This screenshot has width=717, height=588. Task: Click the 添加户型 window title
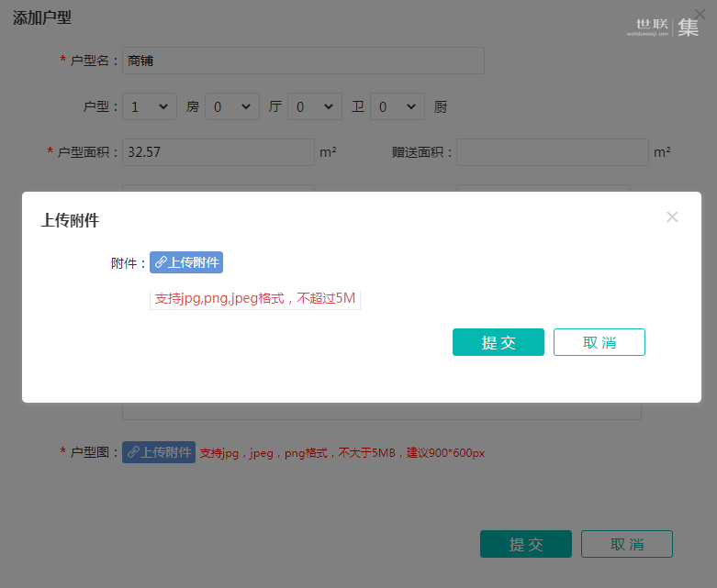click(x=42, y=17)
